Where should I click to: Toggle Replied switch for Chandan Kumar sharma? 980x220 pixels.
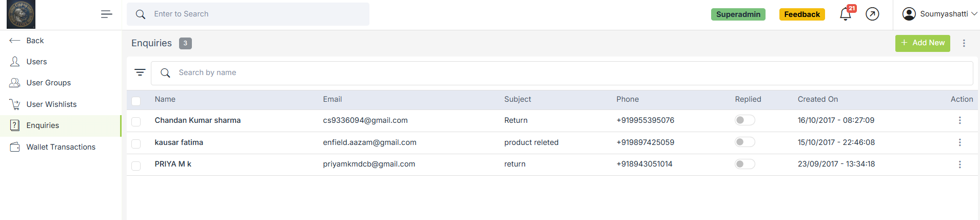(x=744, y=120)
